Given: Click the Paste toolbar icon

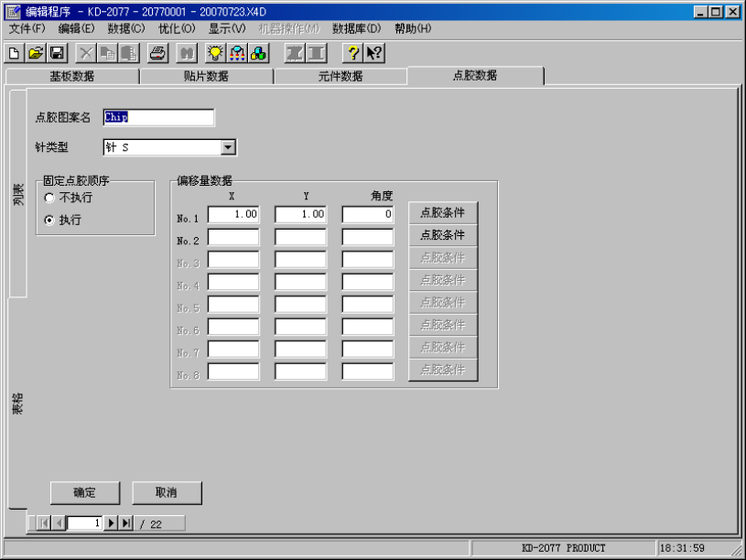Looking at the screenshot, I should (x=129, y=53).
